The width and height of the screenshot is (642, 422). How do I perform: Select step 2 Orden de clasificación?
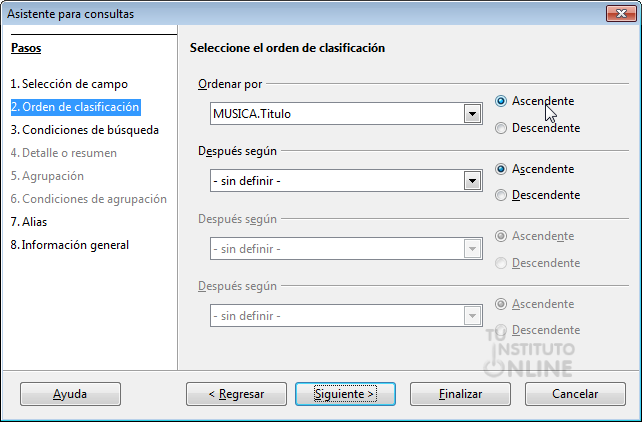(x=75, y=107)
